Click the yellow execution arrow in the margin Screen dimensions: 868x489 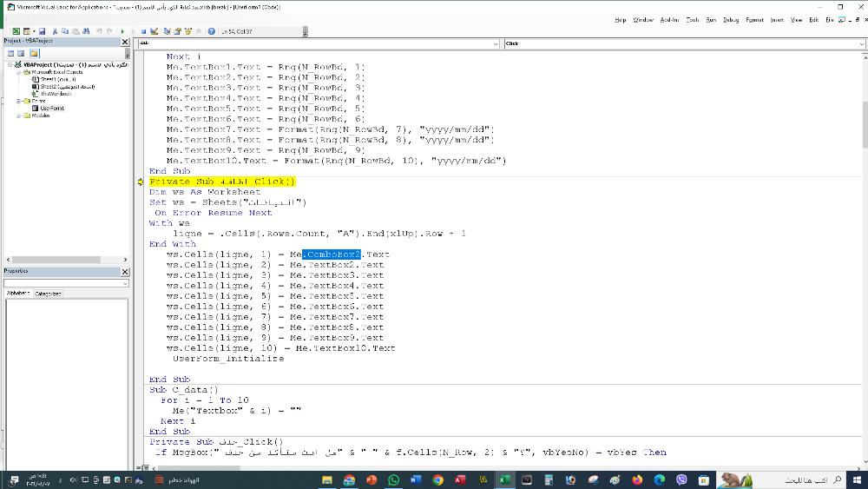[x=141, y=182]
